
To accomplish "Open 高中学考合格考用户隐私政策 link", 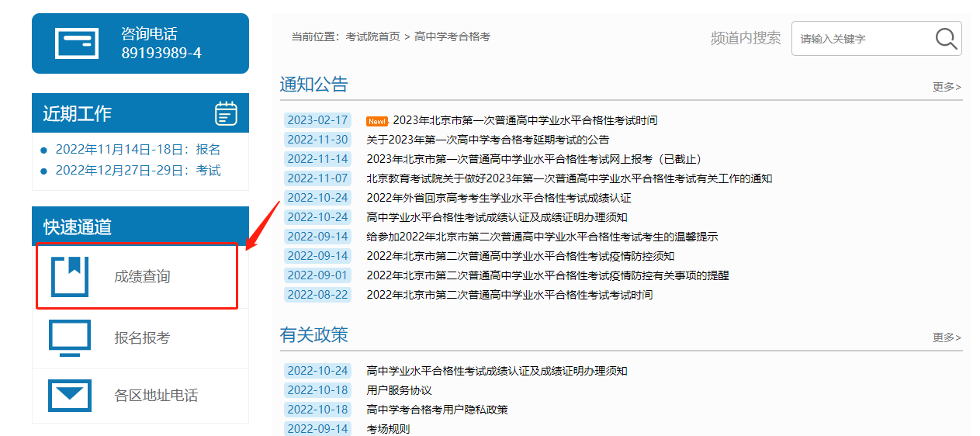I will coord(437,410).
